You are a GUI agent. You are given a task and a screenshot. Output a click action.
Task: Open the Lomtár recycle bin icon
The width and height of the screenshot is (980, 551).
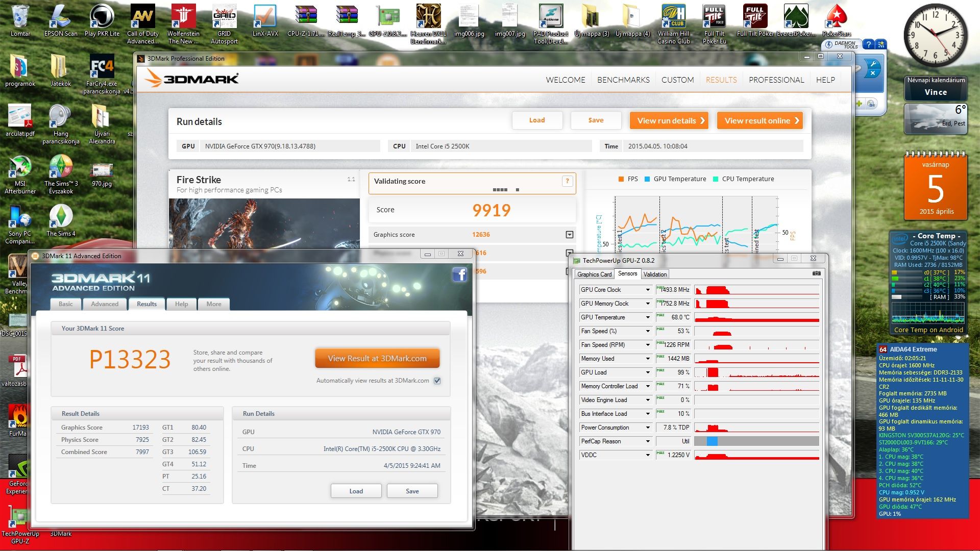pyautogui.click(x=20, y=20)
